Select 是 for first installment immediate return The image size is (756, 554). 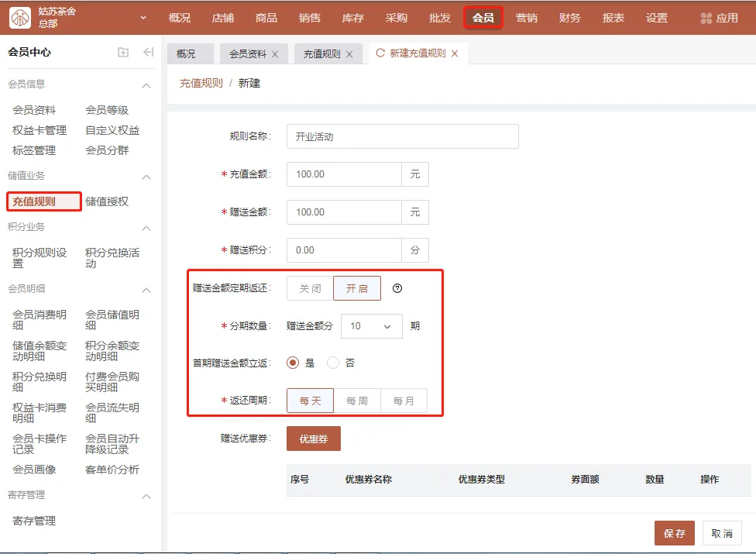pyautogui.click(x=293, y=363)
